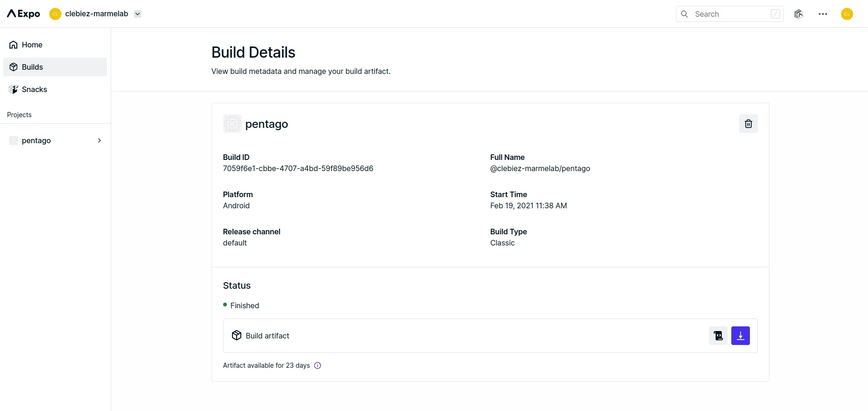Open build logs via the script icon
The height and width of the screenshot is (411, 868).
718,336
